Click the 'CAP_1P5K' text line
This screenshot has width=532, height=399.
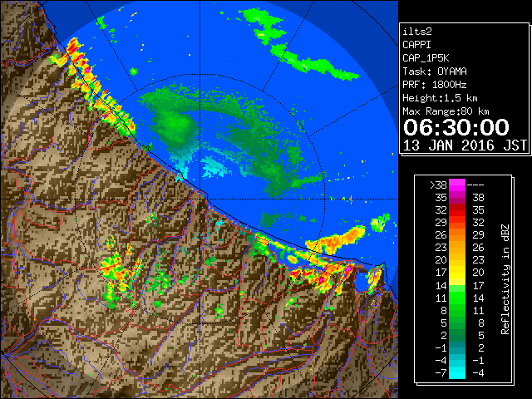(x=426, y=58)
